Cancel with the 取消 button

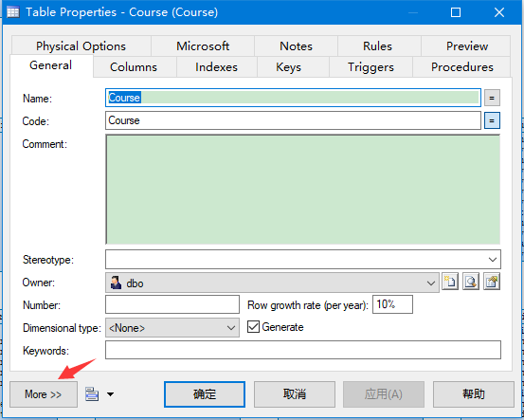[295, 394]
